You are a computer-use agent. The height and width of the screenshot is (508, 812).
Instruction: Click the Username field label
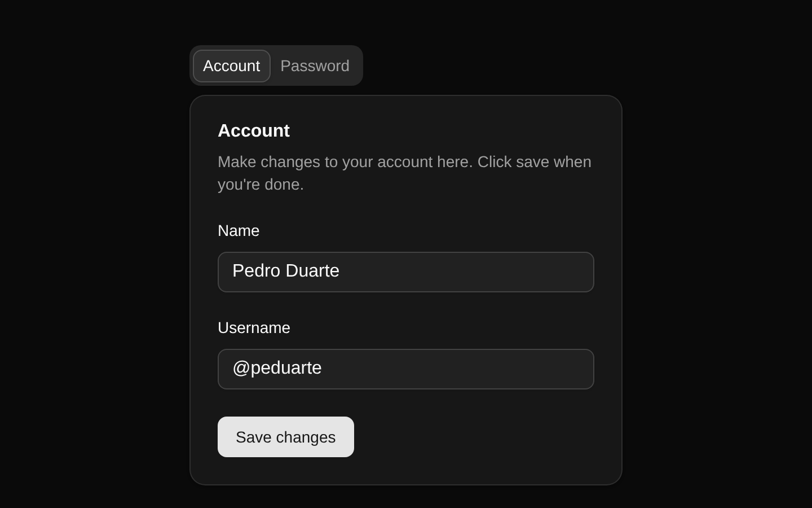point(254,328)
